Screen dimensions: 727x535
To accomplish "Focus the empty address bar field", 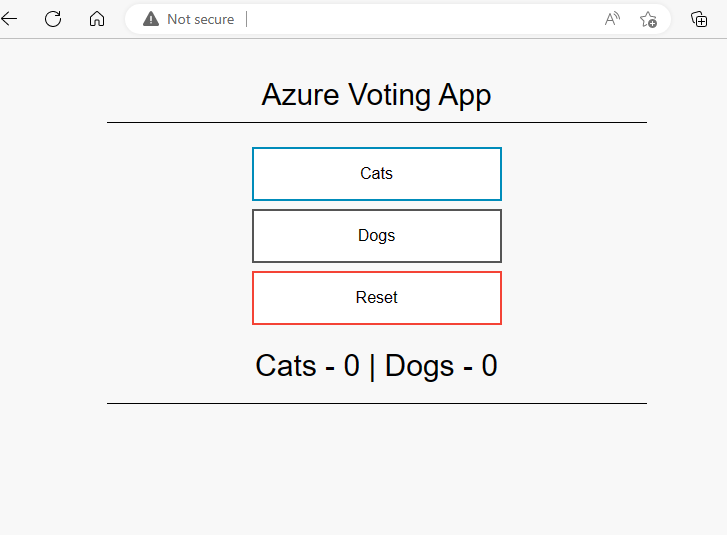I will 420,19.
